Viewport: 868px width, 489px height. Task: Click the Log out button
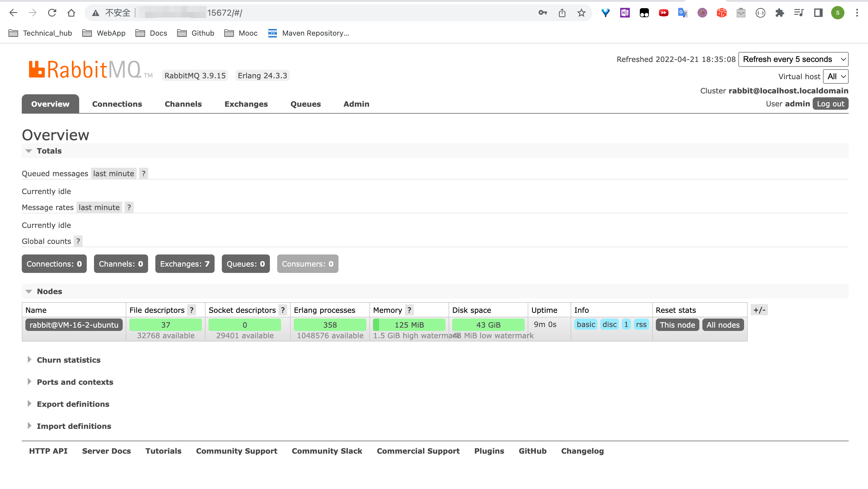830,104
